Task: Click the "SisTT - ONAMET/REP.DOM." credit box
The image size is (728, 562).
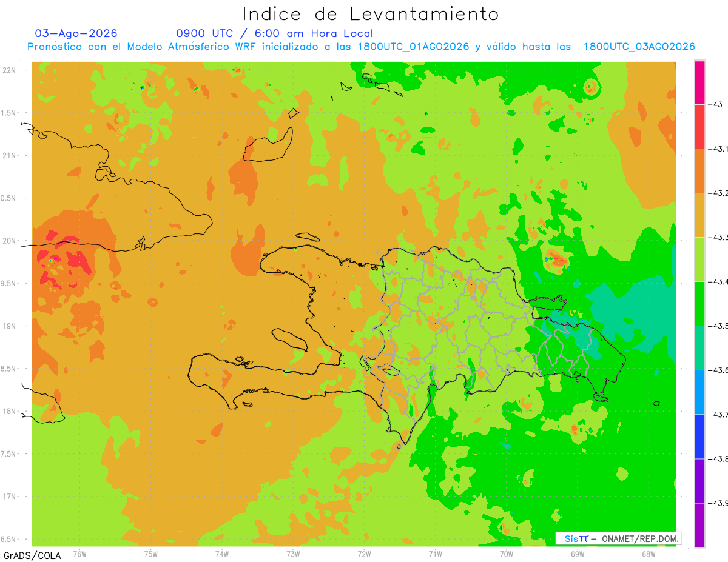Action: coord(619,538)
